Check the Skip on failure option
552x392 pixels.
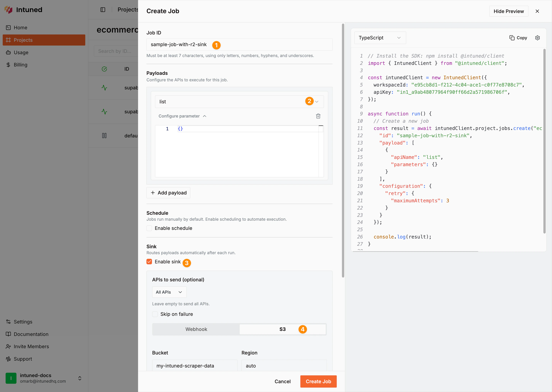coord(155,314)
